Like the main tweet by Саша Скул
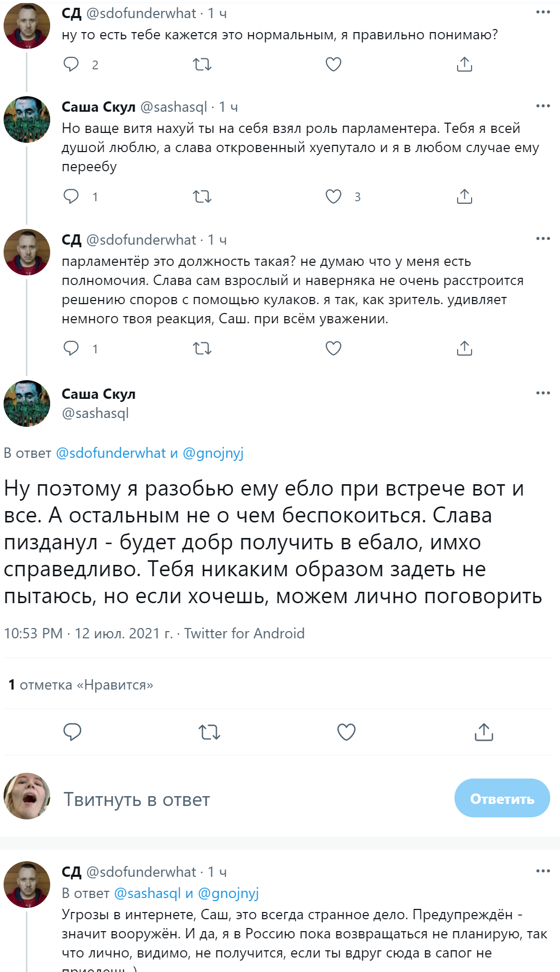 (346, 732)
